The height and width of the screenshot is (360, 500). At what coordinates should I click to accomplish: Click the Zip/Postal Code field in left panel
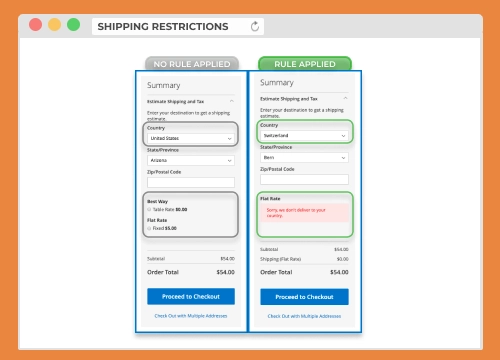point(191,182)
